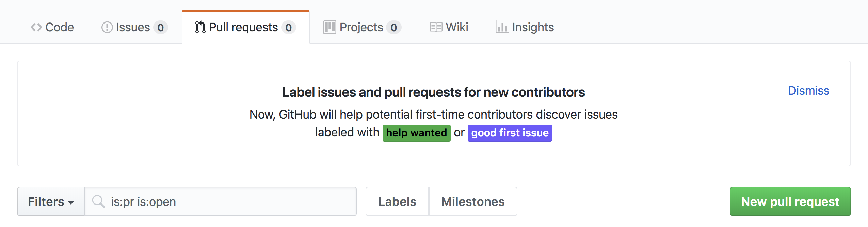Click the New pull request button

(790, 201)
